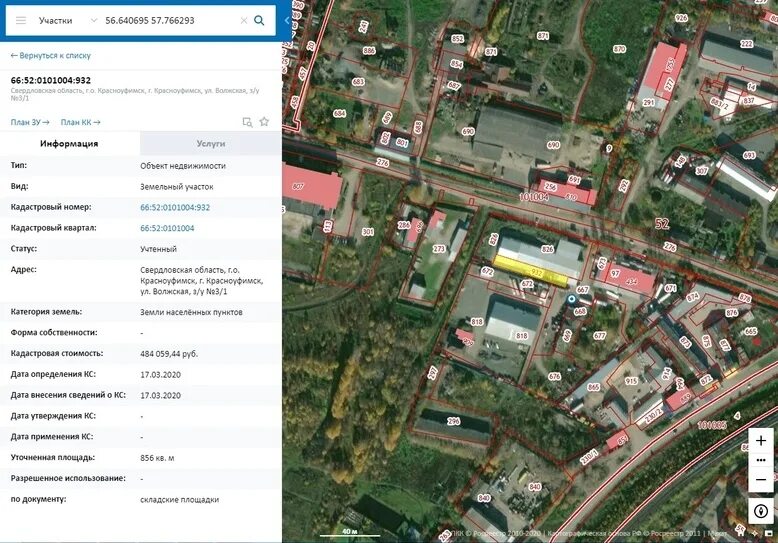
Task: Click parcel label 837 on map
Action: [748, 101]
